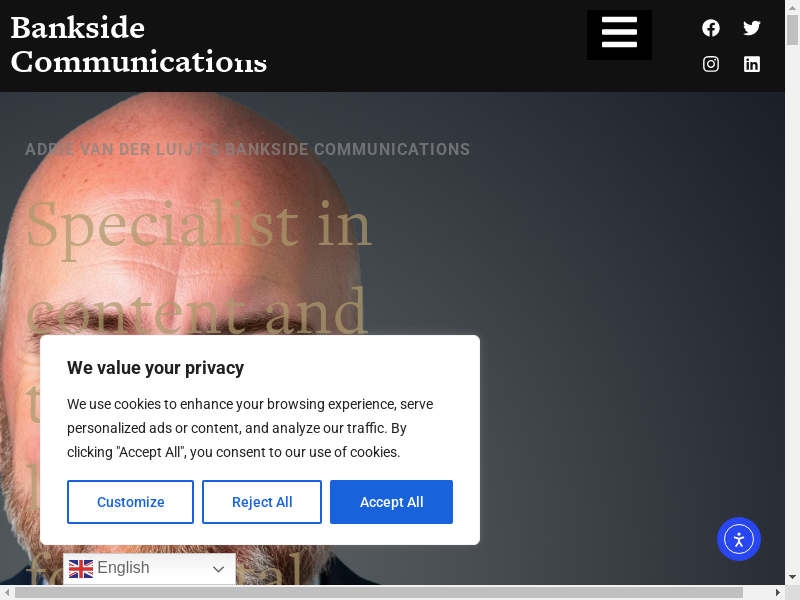Click the horizontal scrollbar thumb
Viewport: 800px width, 600px height.
pos(378,593)
